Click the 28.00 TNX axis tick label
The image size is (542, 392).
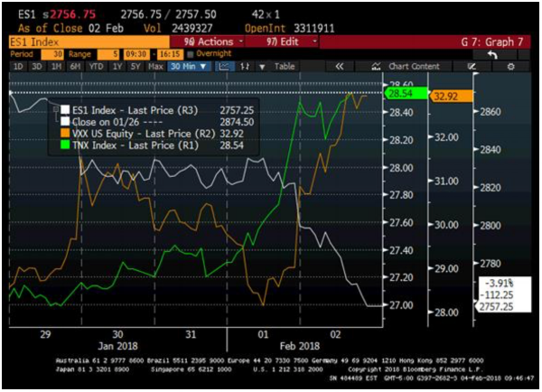click(401, 168)
